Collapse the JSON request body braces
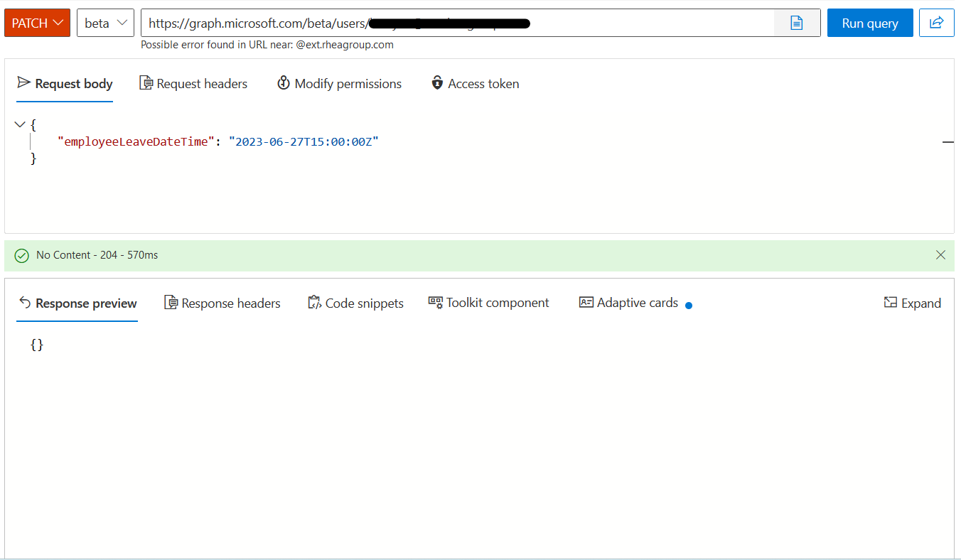 pyautogui.click(x=20, y=124)
